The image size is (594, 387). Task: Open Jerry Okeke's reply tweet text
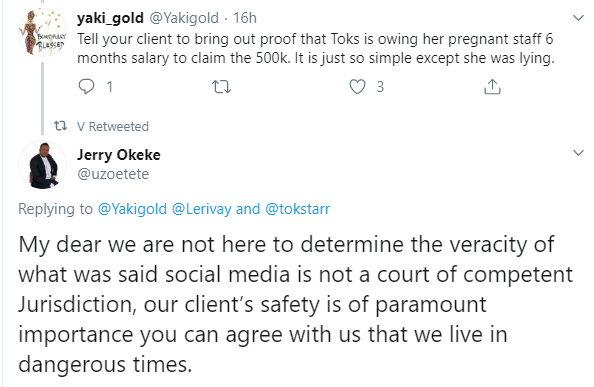295,304
